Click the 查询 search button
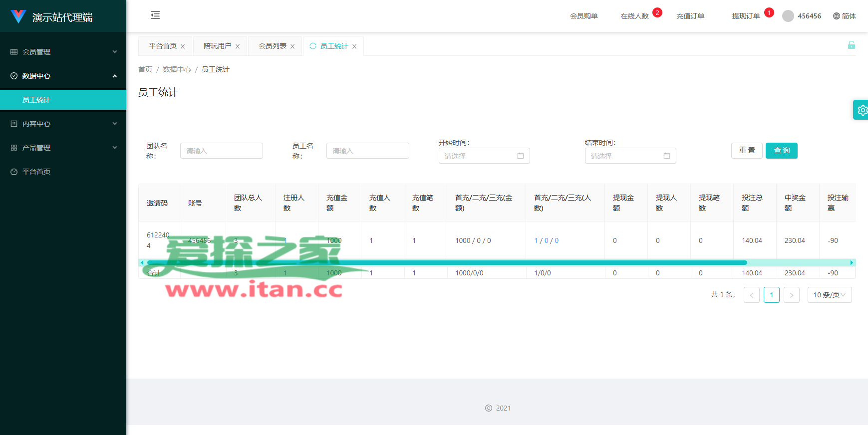Viewport: 868px width, 435px height. tap(781, 151)
